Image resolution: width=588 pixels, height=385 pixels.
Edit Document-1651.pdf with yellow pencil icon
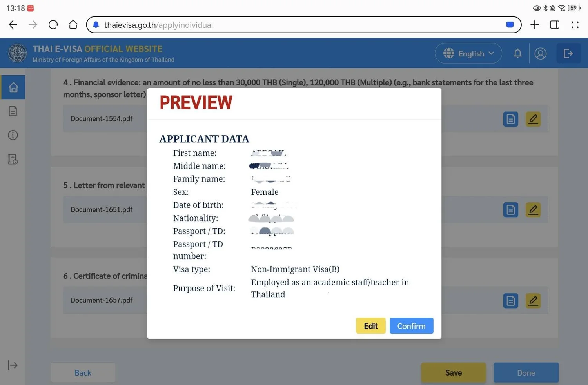click(x=533, y=210)
